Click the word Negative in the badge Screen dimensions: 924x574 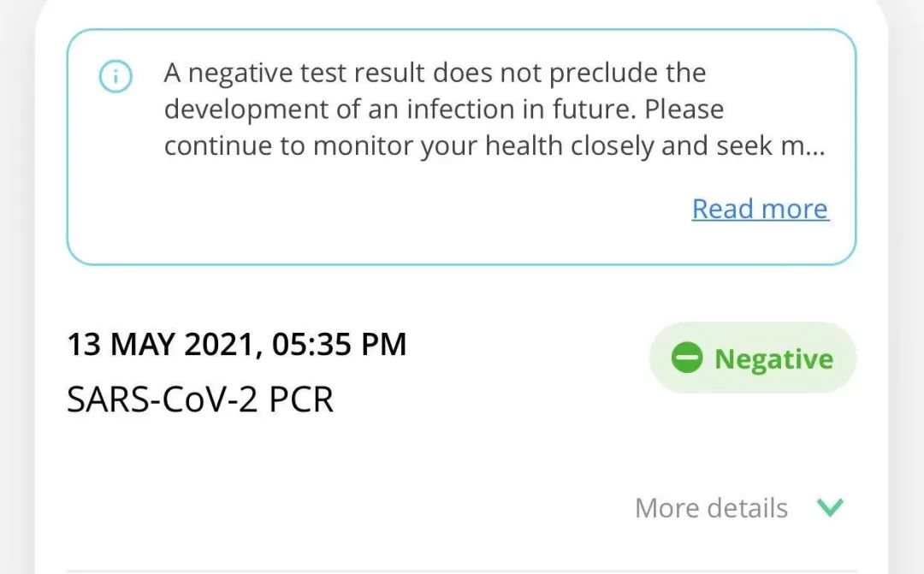773,359
